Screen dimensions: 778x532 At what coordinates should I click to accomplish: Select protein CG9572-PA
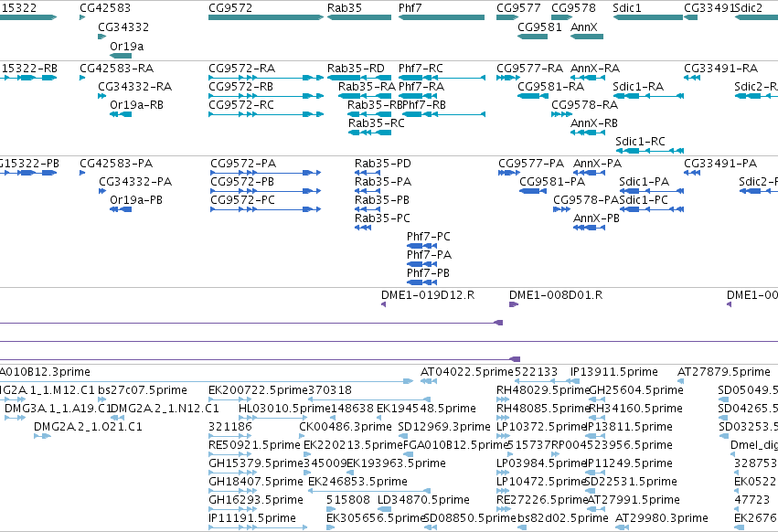[243, 164]
